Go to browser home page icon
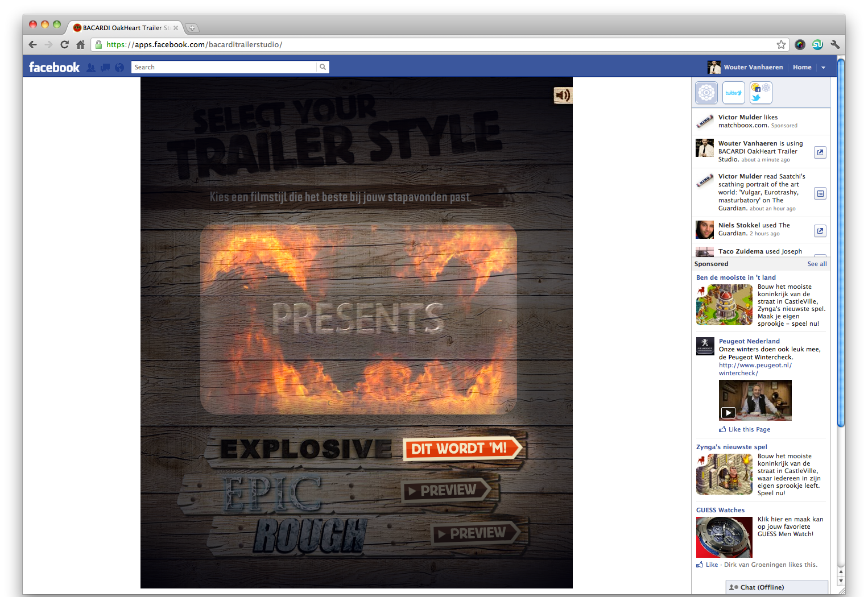Screen dimensions: 868x597 pos(81,44)
